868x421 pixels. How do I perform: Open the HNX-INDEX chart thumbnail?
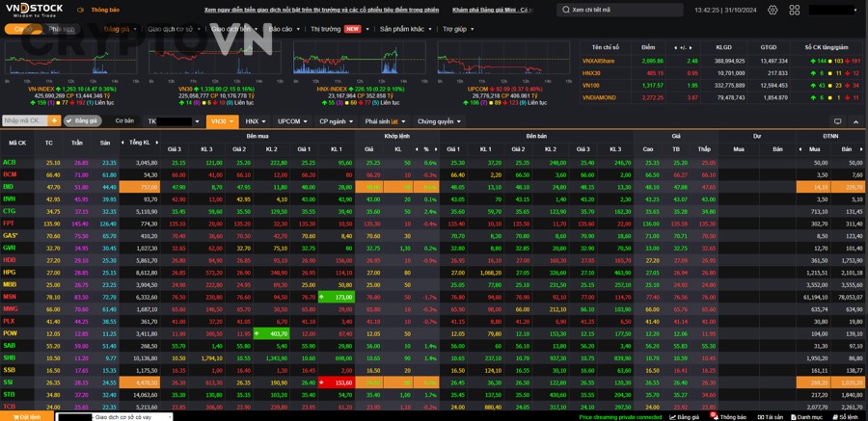click(359, 57)
